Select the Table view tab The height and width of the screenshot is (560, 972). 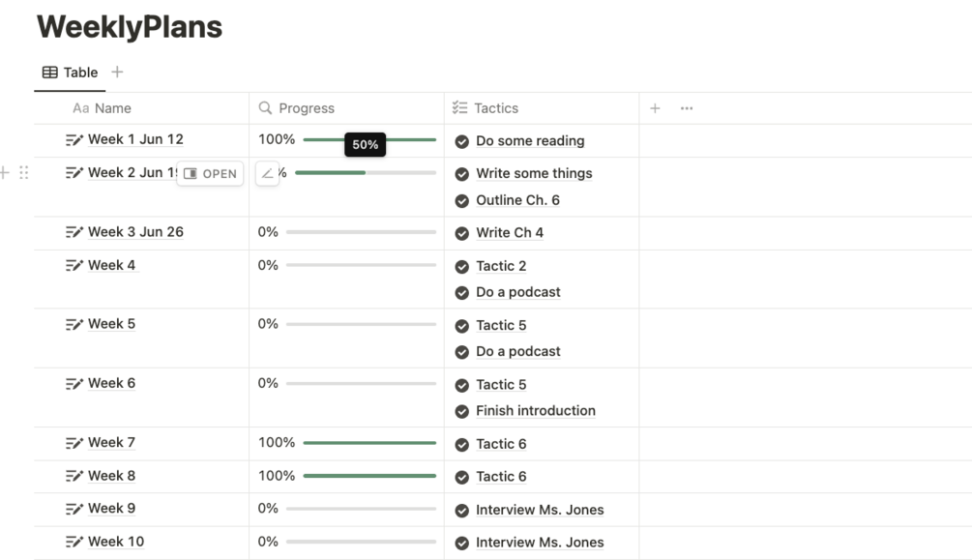click(70, 73)
